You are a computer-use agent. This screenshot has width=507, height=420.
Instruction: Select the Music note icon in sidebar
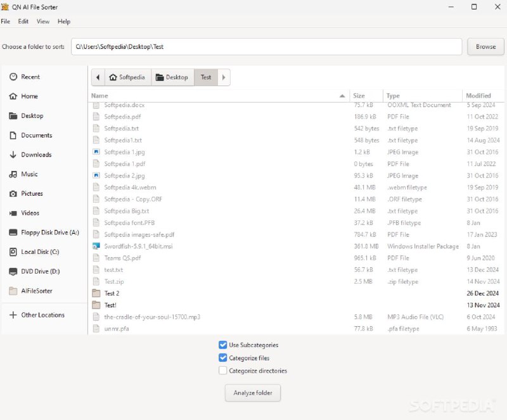pyautogui.click(x=13, y=174)
